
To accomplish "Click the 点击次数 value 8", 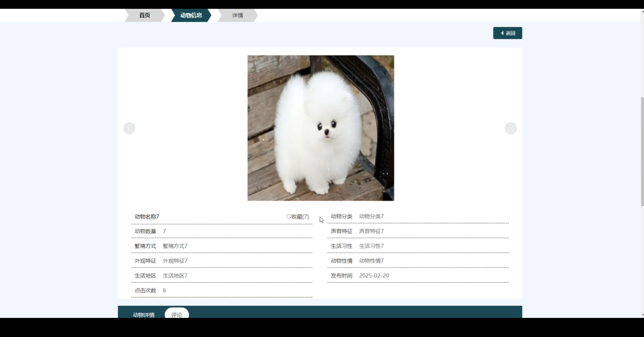I will click(164, 290).
